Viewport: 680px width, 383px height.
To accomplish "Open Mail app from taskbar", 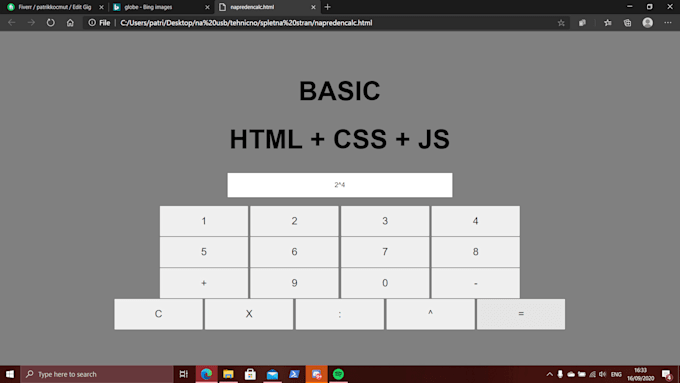I will tap(272, 374).
